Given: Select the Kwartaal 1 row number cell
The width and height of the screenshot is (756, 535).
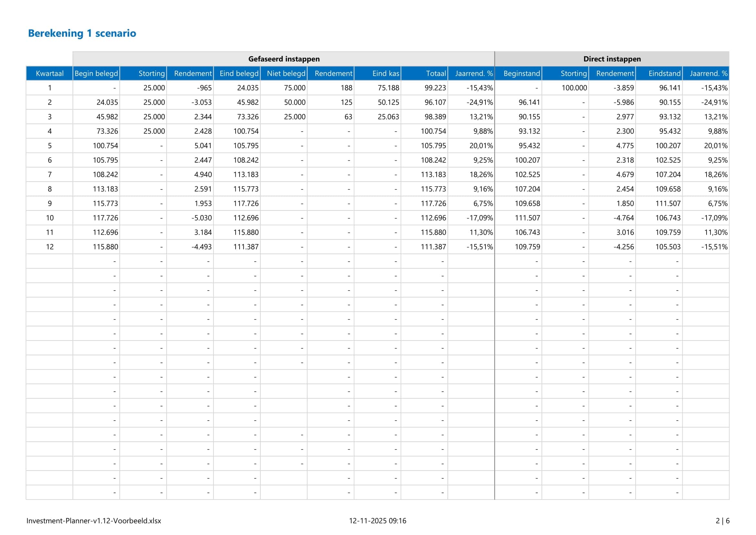Looking at the screenshot, I should (x=49, y=88).
